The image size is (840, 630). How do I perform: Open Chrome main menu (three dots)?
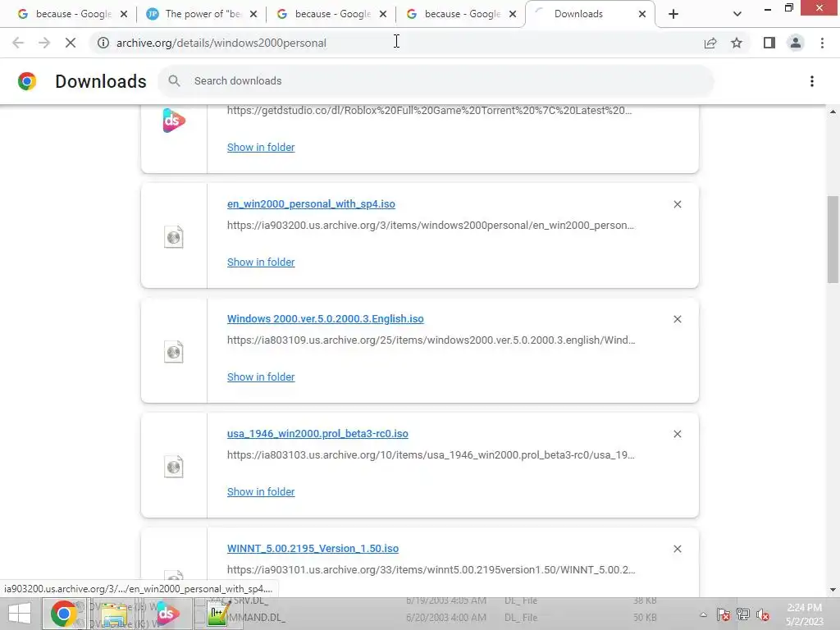(x=822, y=43)
